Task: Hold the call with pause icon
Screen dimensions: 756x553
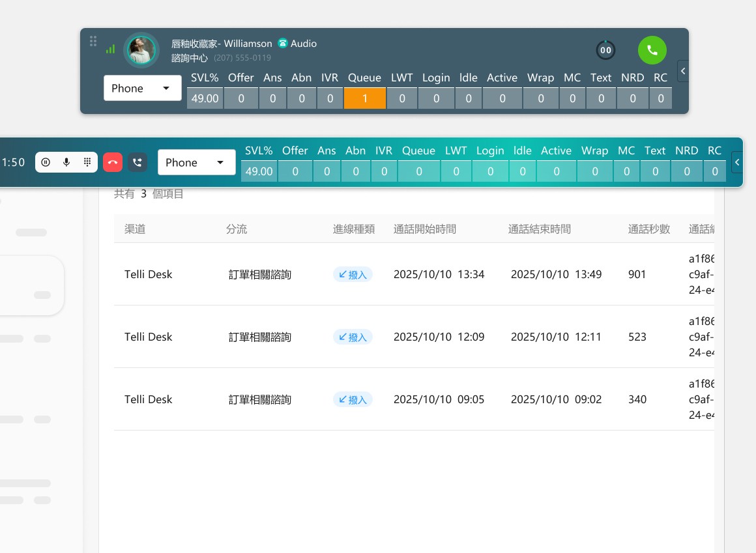Action: tap(46, 162)
